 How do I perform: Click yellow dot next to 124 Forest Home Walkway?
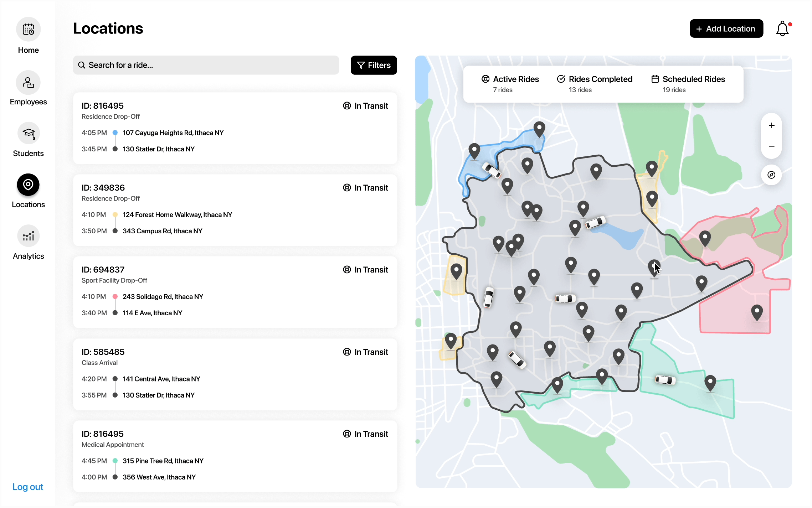pyautogui.click(x=115, y=214)
